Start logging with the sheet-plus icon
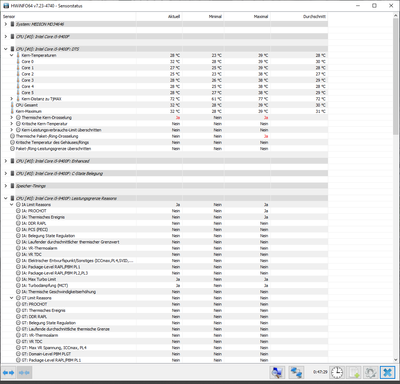400x384 pixels. click(354, 372)
